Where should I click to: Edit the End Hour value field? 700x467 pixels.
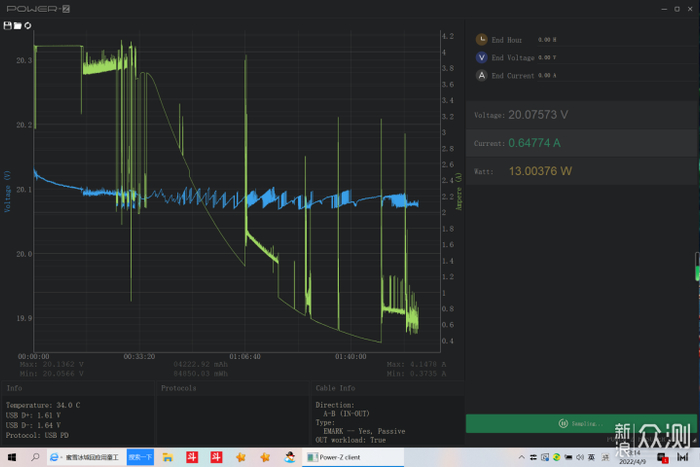(547, 40)
